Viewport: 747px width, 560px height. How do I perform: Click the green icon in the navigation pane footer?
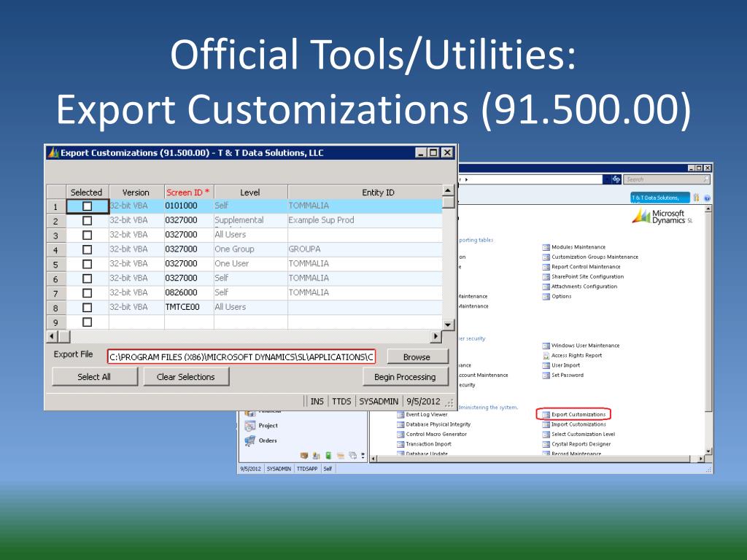328,455
